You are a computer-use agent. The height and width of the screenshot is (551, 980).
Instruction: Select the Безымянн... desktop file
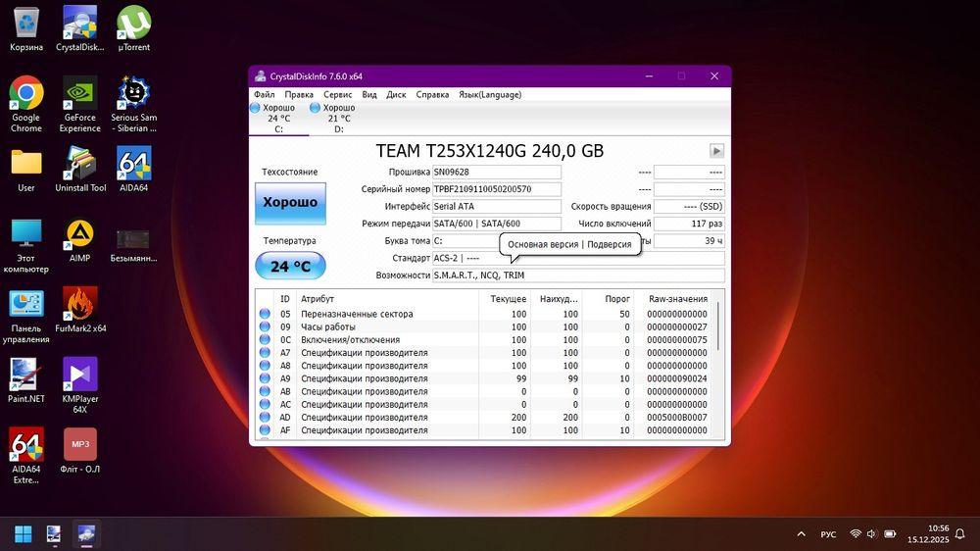coord(133,245)
